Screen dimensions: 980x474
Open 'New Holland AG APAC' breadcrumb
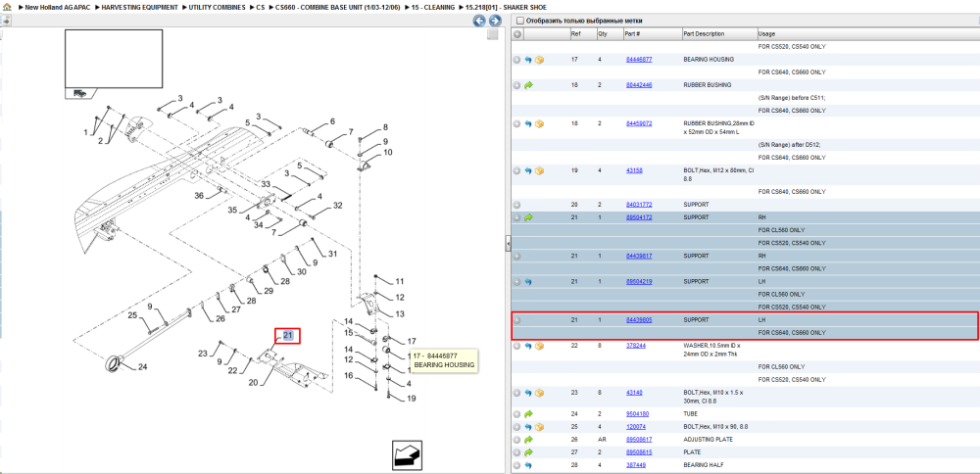(x=58, y=7)
